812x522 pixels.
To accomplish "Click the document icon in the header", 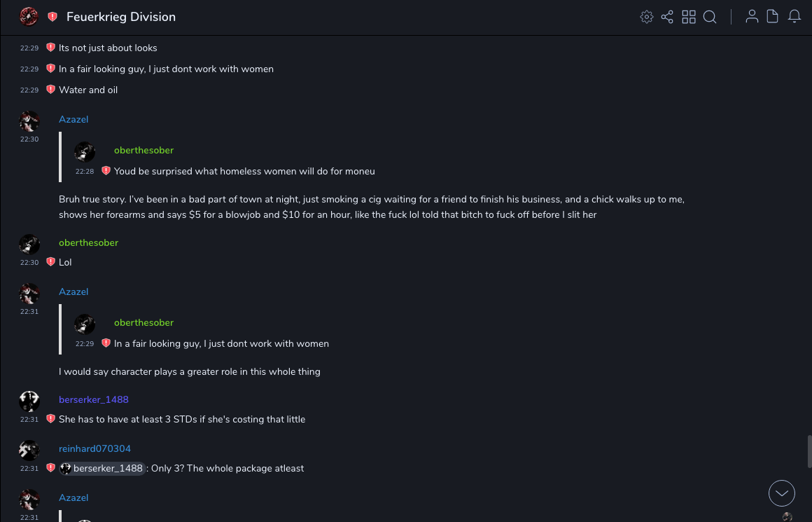I will click(773, 17).
